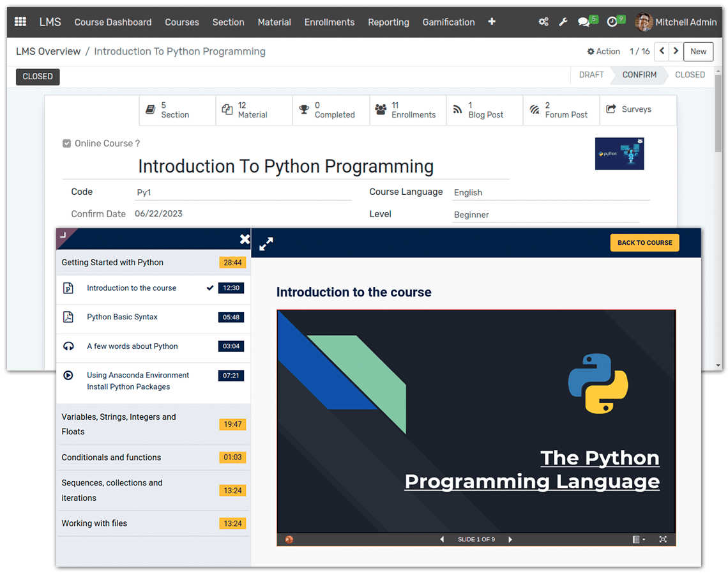Viewport: 728px width, 575px height.
Task: Open the wrench tools icon
Action: 563,22
